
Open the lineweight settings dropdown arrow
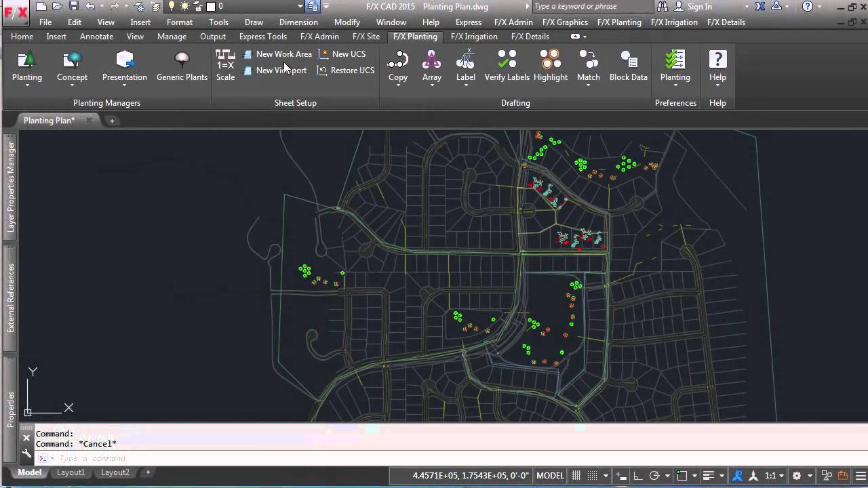click(722, 476)
